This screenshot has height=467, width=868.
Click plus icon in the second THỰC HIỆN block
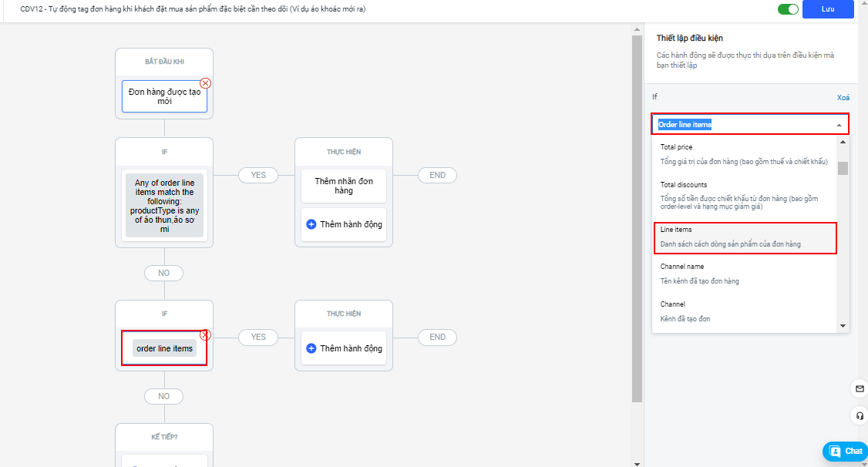tap(311, 348)
